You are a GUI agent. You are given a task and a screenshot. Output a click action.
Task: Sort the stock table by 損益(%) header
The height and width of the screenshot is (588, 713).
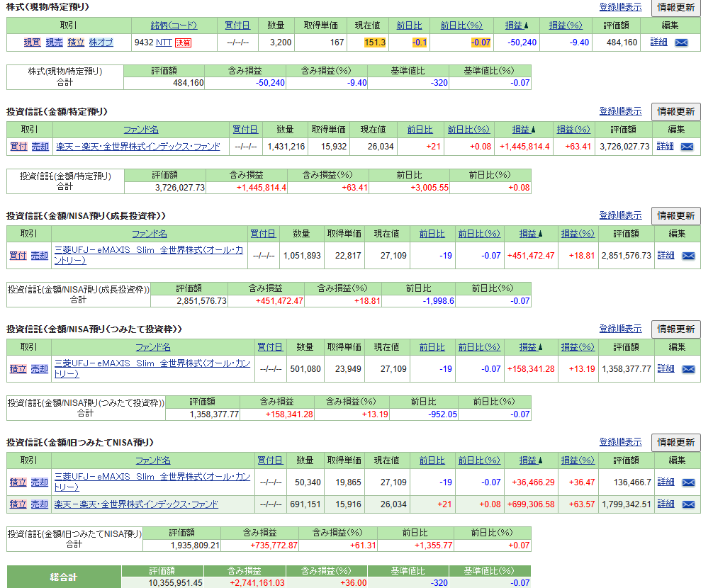coord(566,26)
